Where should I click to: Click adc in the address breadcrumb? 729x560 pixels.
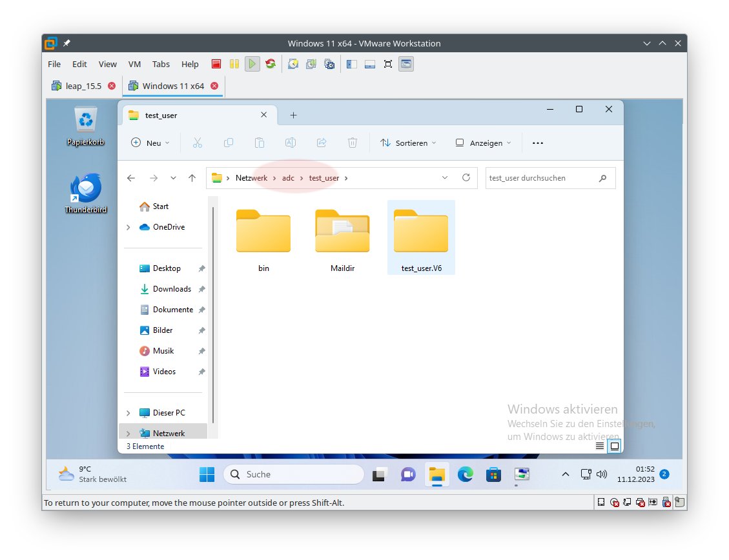288,178
